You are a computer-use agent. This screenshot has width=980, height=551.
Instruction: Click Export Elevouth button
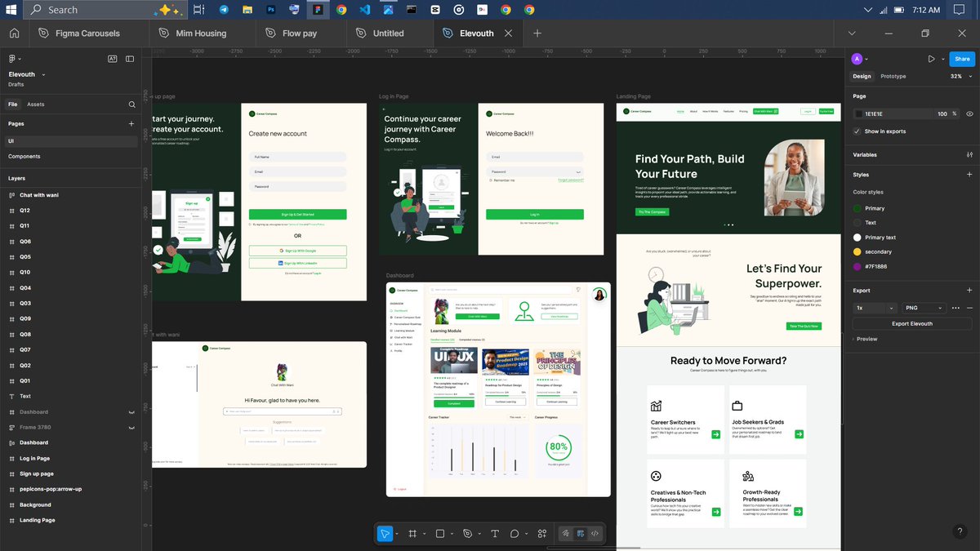[x=911, y=324]
